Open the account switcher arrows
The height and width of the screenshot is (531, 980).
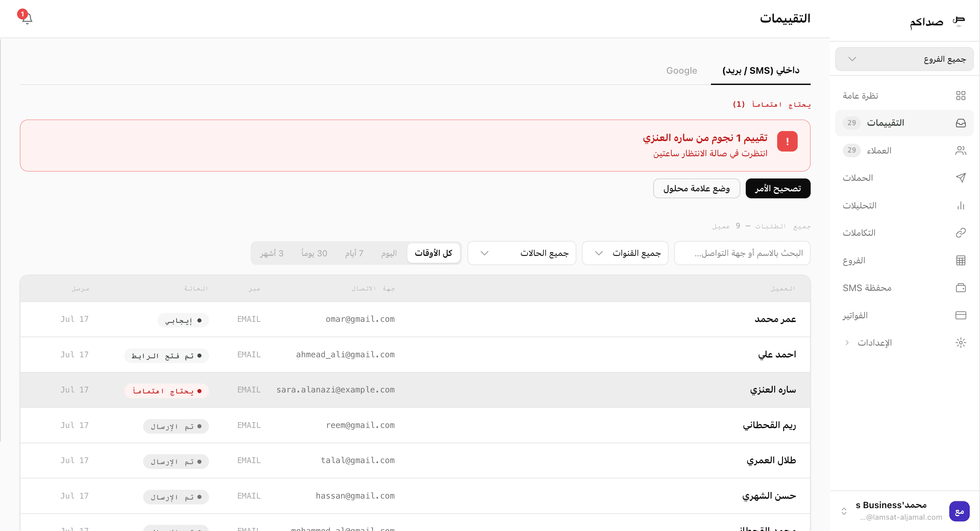coord(844,511)
